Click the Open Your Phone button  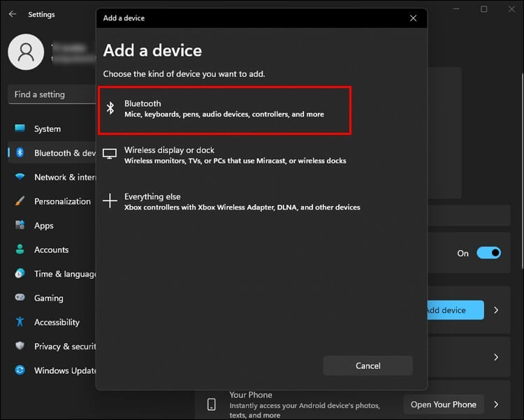tap(444, 405)
